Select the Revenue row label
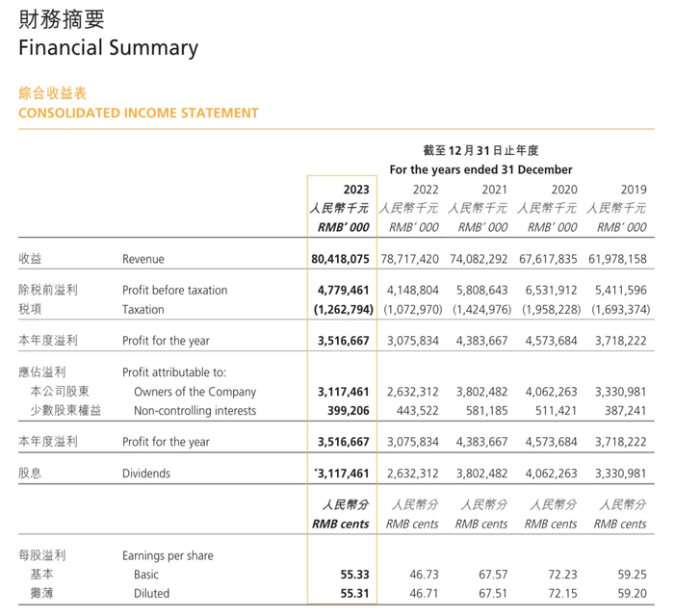674x616 pixels. tap(143, 259)
